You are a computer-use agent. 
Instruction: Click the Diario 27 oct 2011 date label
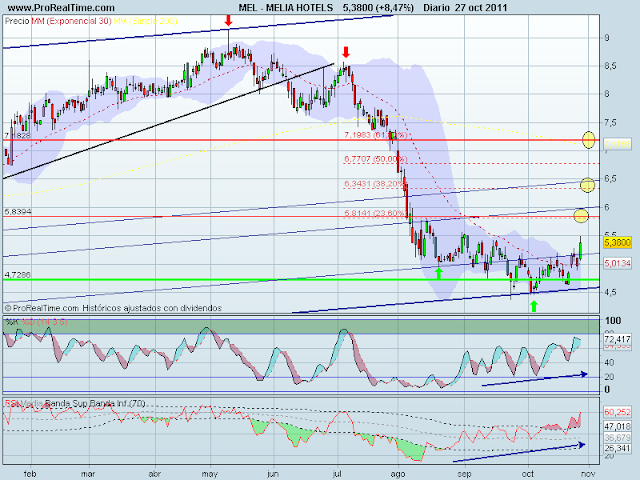click(465, 7)
